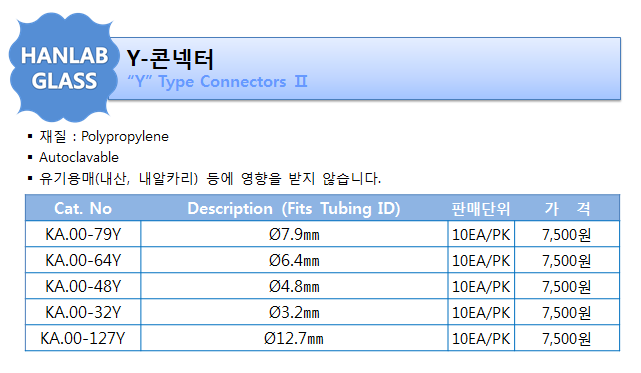Click the Ø7.9mm description cell
This screenshot has height=373, width=641.
point(294,234)
